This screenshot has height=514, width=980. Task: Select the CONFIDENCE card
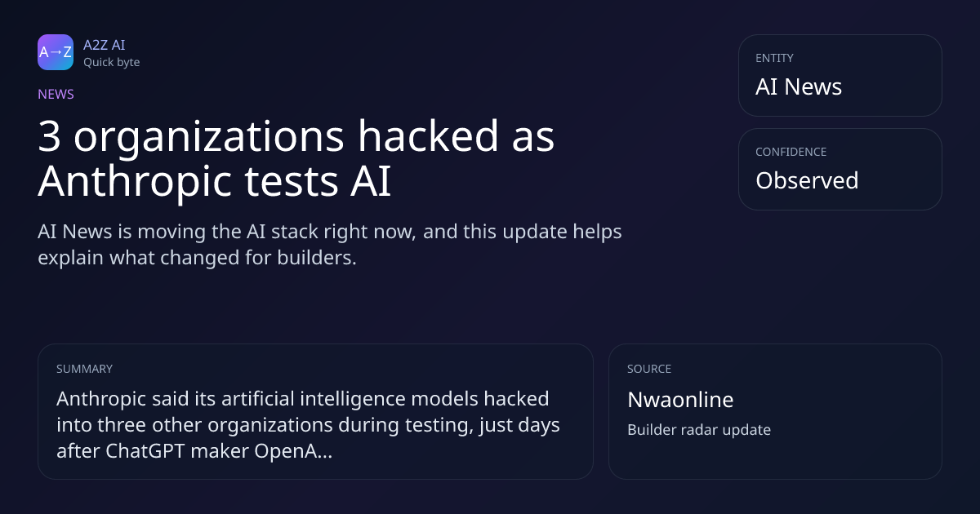click(x=840, y=169)
